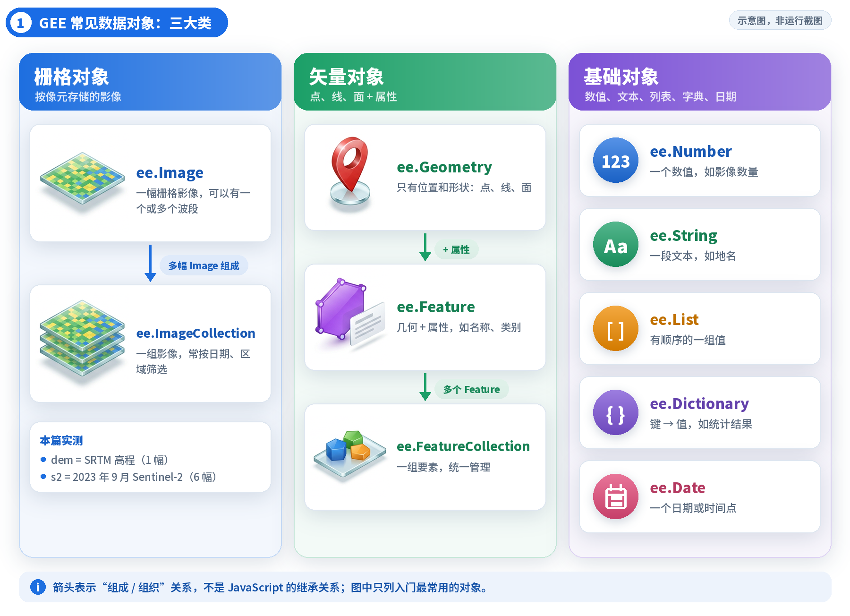Click the orange brackets List icon
The width and height of the screenshot is (850, 616).
[x=616, y=329]
